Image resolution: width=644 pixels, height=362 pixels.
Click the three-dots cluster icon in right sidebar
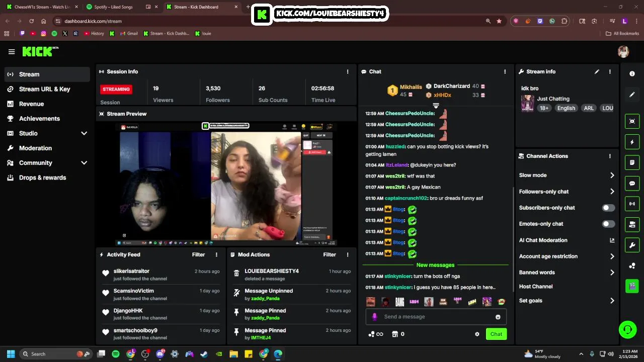[x=632, y=265]
